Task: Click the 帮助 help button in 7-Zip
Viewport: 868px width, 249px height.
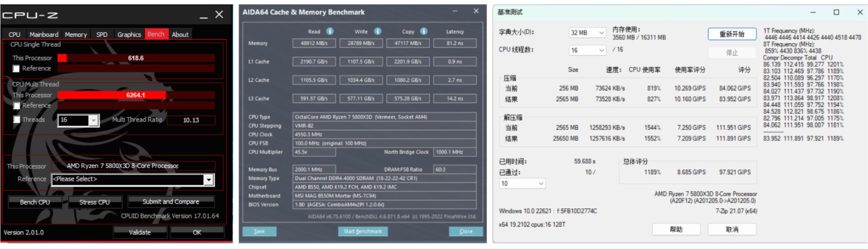Action: click(x=676, y=230)
